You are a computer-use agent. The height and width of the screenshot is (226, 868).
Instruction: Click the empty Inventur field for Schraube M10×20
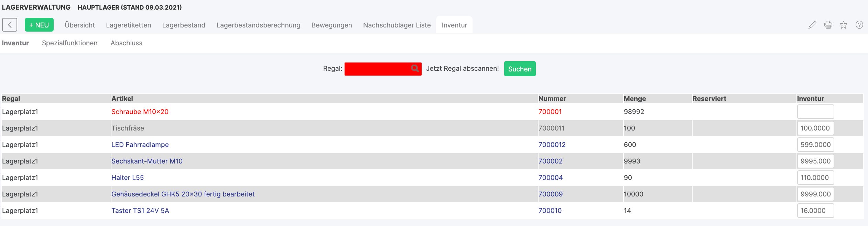coord(815,112)
